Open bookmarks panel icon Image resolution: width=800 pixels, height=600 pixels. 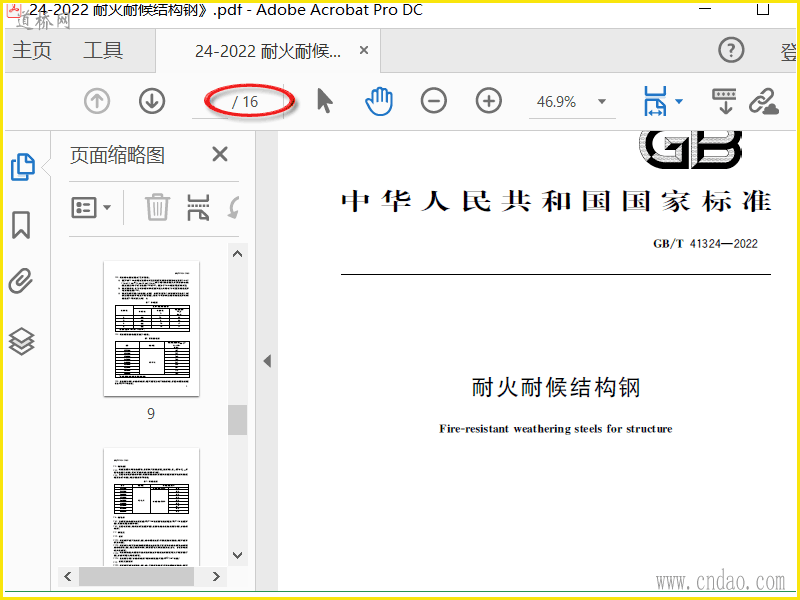coord(21,225)
